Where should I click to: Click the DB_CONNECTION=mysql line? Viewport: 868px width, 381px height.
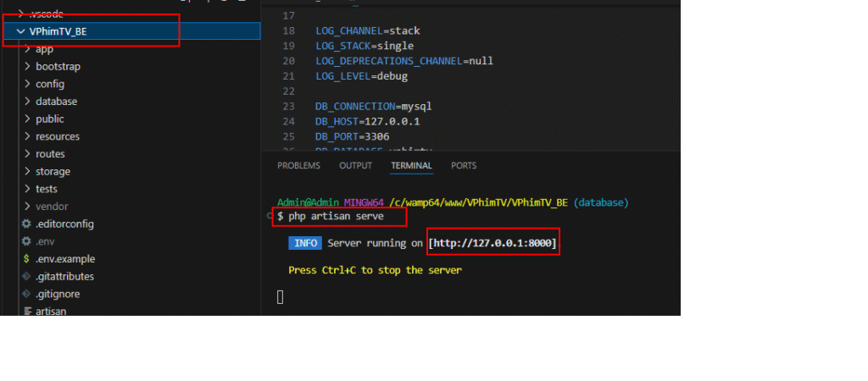374,106
